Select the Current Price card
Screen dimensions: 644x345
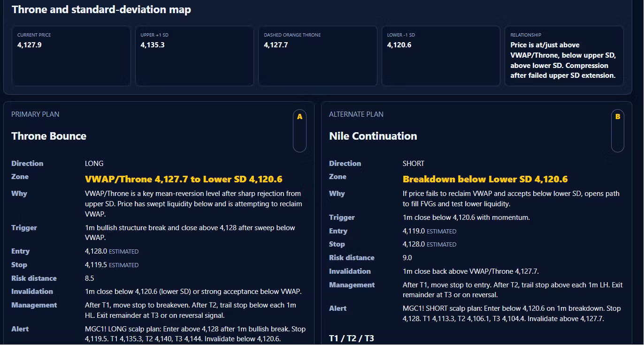[71, 56]
